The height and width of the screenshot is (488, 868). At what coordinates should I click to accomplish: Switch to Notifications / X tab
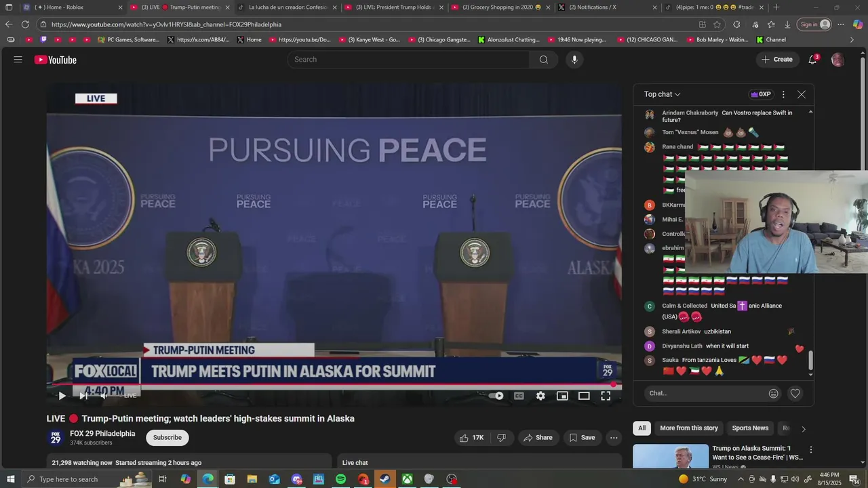pos(608,7)
